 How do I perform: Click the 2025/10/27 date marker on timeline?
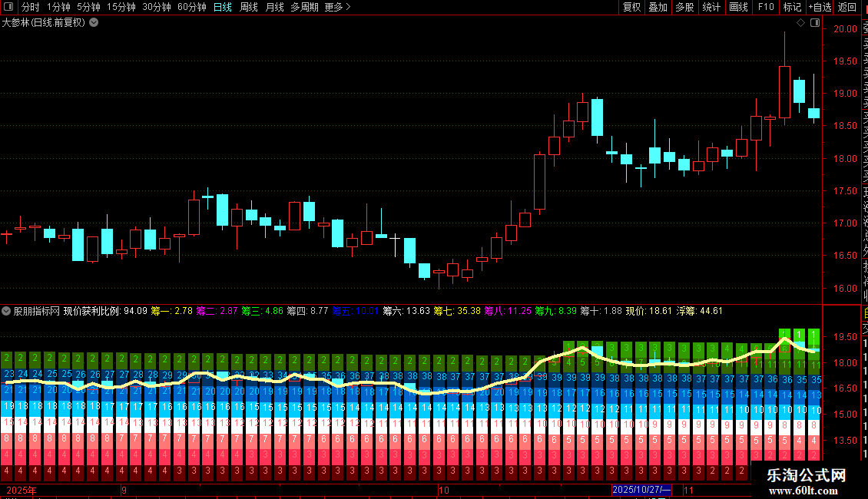click(x=641, y=490)
